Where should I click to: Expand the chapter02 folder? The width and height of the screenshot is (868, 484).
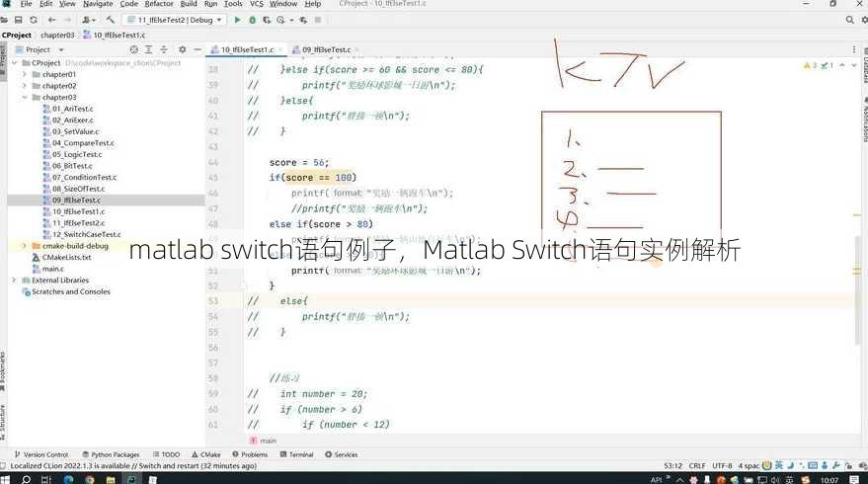pos(24,86)
